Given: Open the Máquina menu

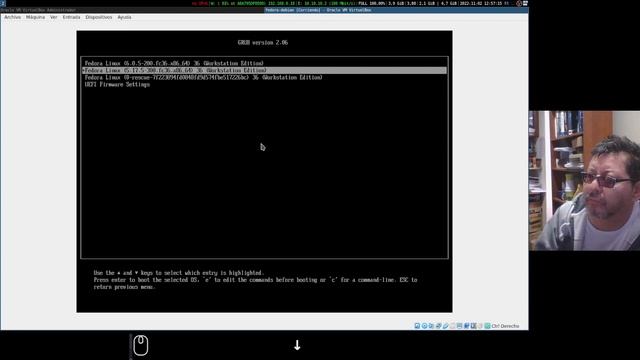Looking at the screenshot, I should point(35,17).
